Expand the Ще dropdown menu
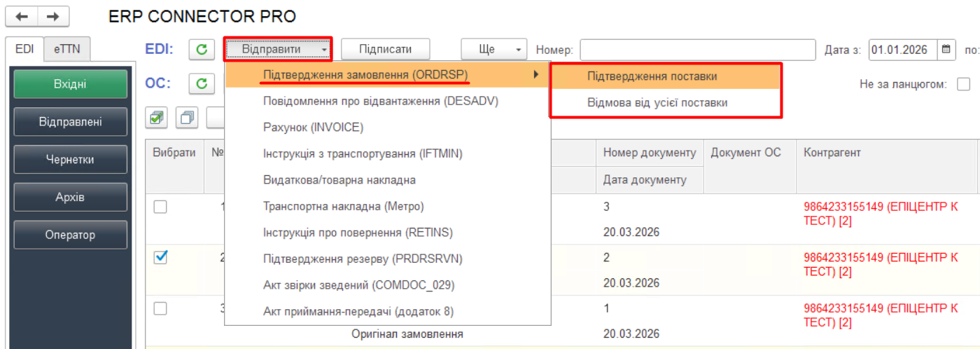The height and width of the screenshot is (349, 980). point(493,50)
